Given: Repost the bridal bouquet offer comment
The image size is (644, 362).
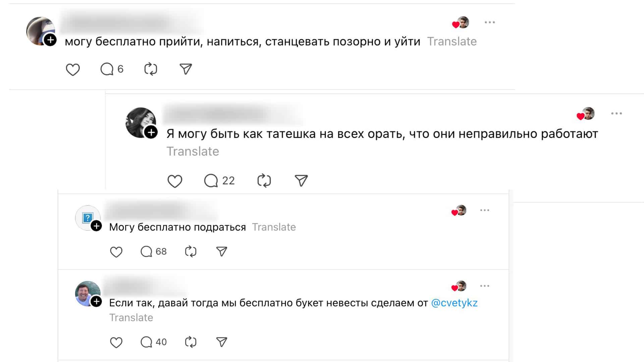Looking at the screenshot, I should 191,342.
